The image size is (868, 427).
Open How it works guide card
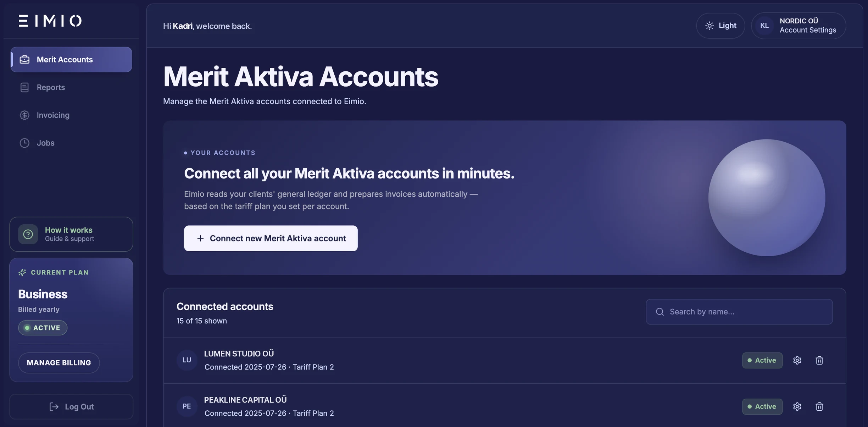pyautogui.click(x=71, y=234)
